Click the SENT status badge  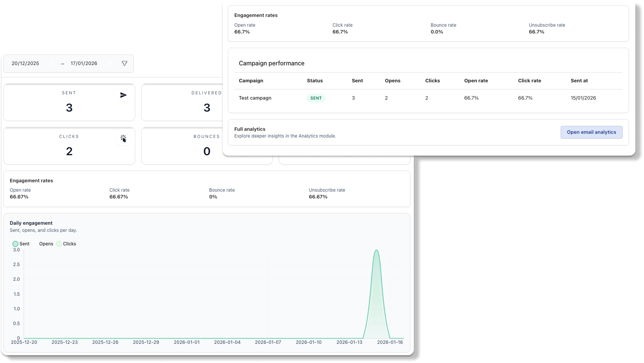click(x=315, y=98)
